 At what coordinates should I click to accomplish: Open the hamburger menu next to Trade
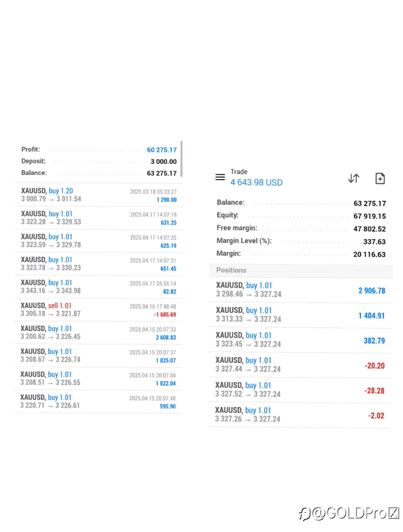[x=220, y=177]
